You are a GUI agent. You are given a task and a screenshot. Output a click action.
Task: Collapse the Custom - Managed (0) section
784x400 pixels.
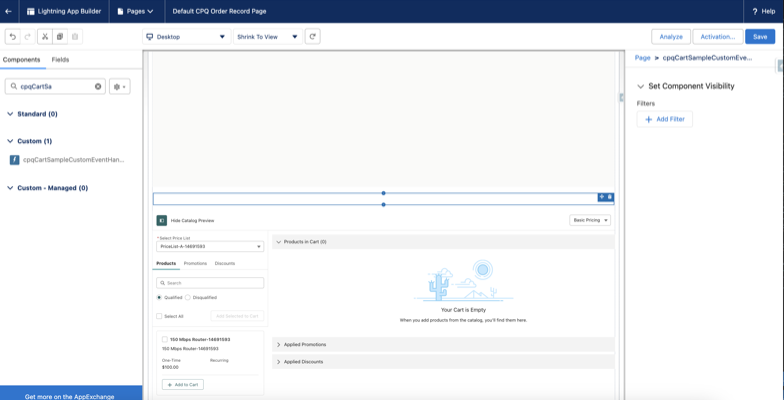(x=10, y=188)
